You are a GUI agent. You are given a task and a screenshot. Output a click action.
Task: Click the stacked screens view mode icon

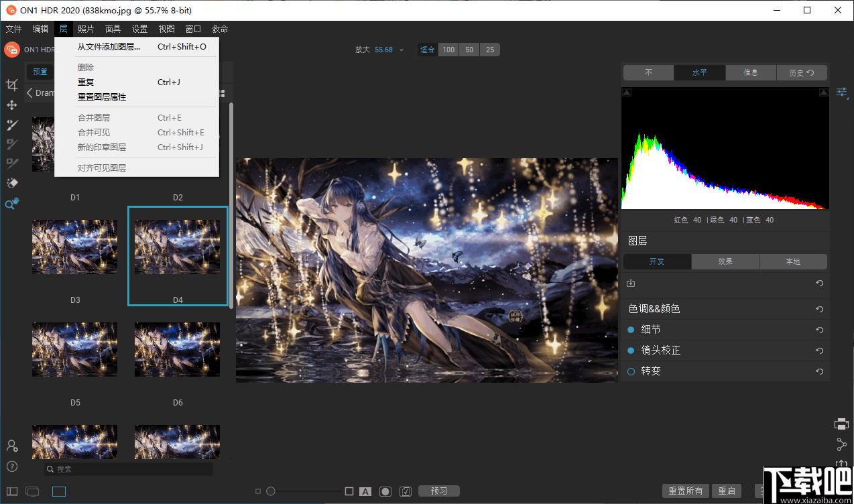coord(32,491)
